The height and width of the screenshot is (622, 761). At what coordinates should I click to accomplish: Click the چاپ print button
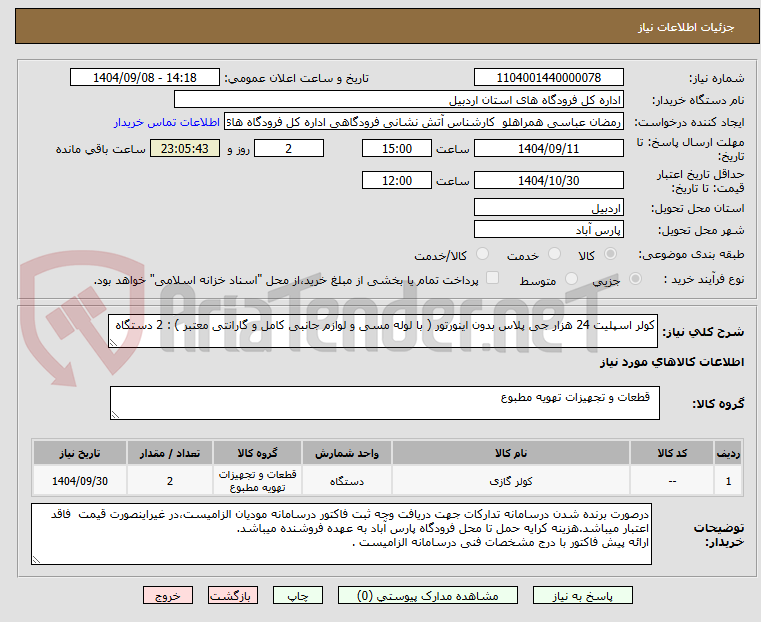[x=298, y=596]
